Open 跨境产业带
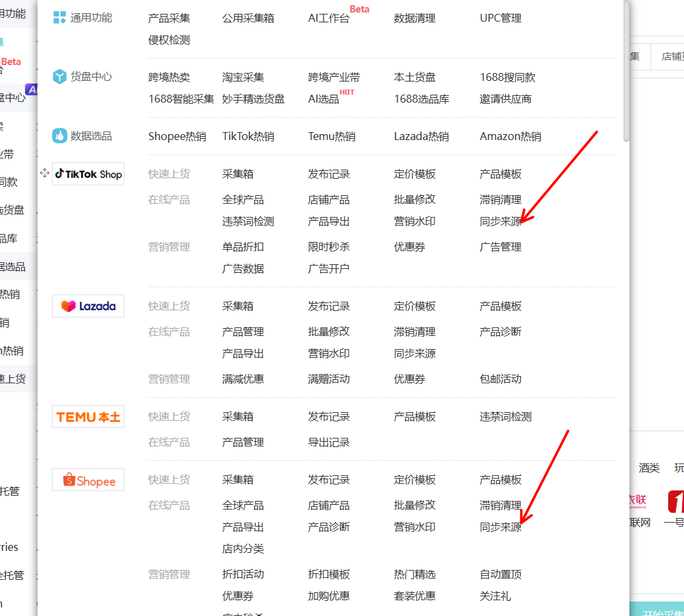Image resolution: width=684 pixels, height=616 pixels. [x=334, y=78]
